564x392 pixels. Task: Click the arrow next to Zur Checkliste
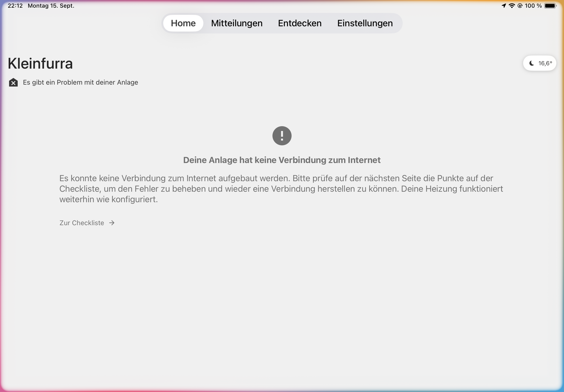[112, 223]
